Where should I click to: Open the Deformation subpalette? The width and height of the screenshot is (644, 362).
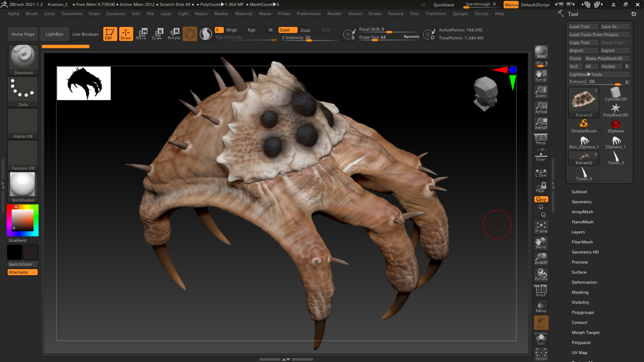[584, 282]
